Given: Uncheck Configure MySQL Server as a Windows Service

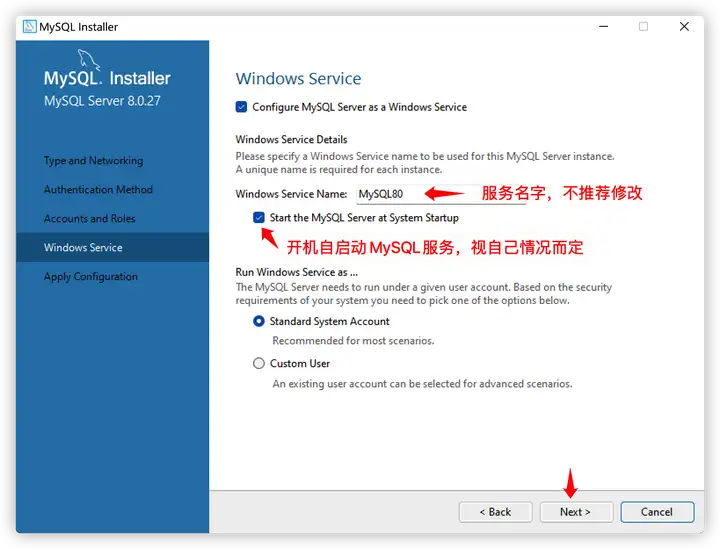Looking at the screenshot, I should point(241,107).
